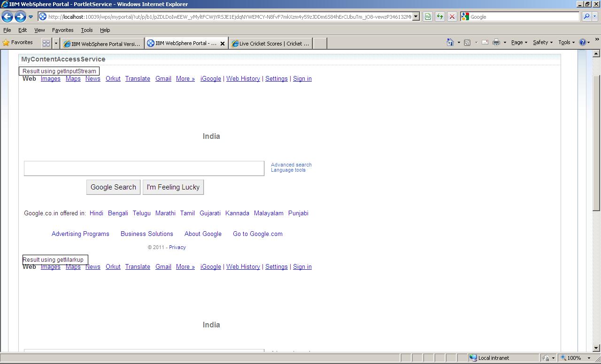This screenshot has width=601, height=364.
Task: Click Protected Mode lock icon in status bar
Action: point(546,358)
